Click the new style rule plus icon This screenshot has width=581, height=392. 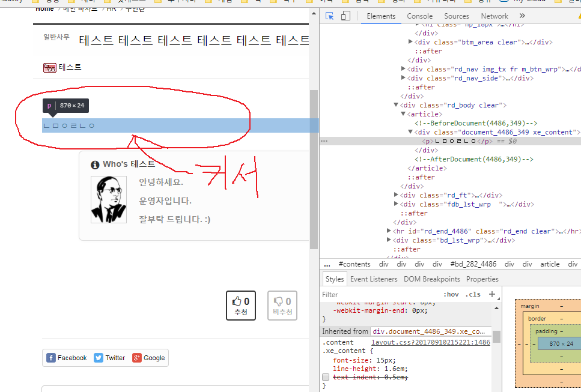coord(492,294)
